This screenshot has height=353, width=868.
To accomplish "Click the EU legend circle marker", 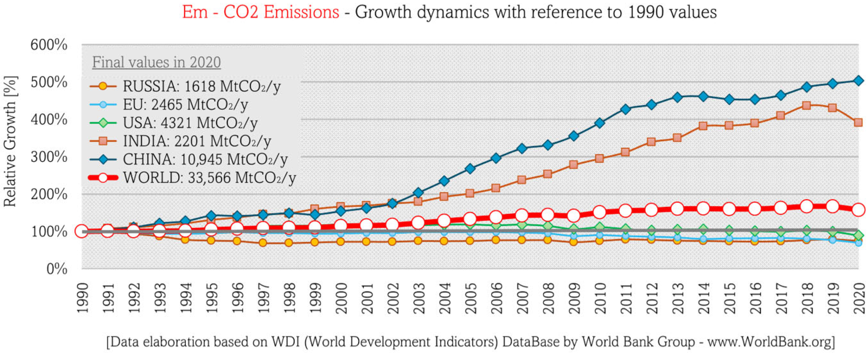I will click(x=103, y=105).
